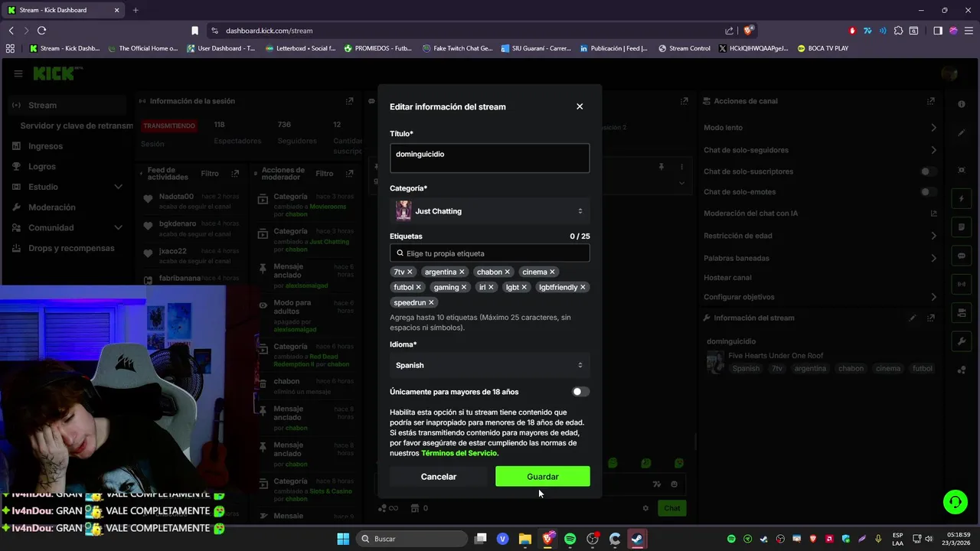Open the browser extensions puzzle icon
Image resolution: width=980 pixels, height=551 pixels.
tap(897, 31)
